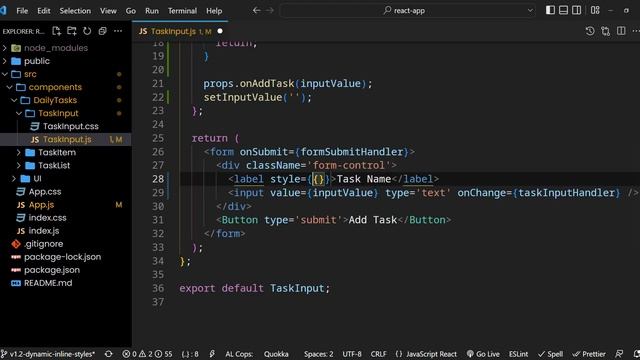640x360 pixels.
Task: Go back in navigation history
Action: 256,11
